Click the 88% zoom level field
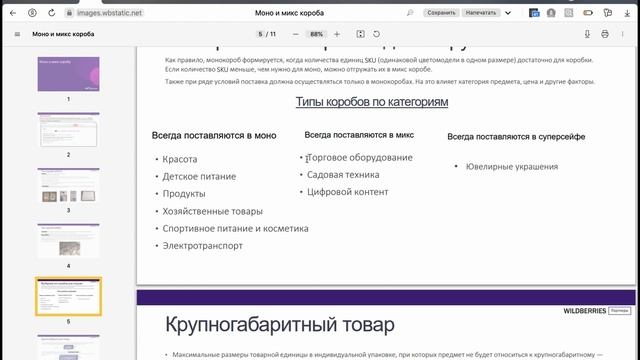The width and height of the screenshot is (640, 360). tap(316, 34)
